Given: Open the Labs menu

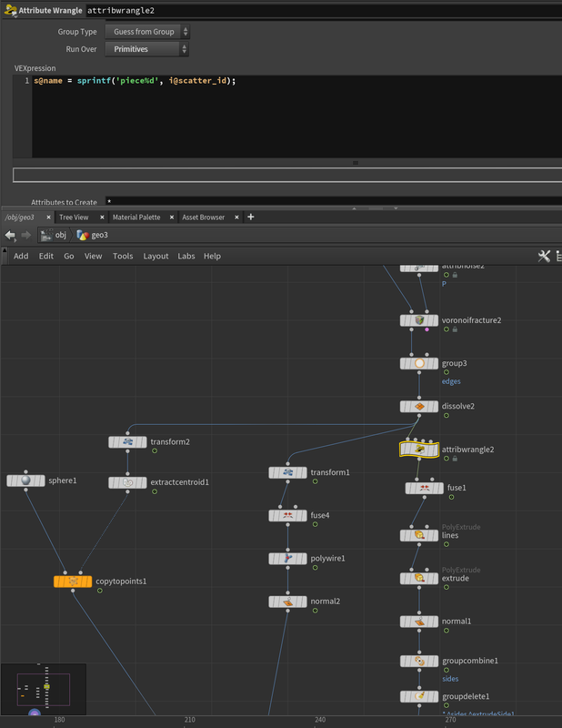Looking at the screenshot, I should pyautogui.click(x=186, y=256).
